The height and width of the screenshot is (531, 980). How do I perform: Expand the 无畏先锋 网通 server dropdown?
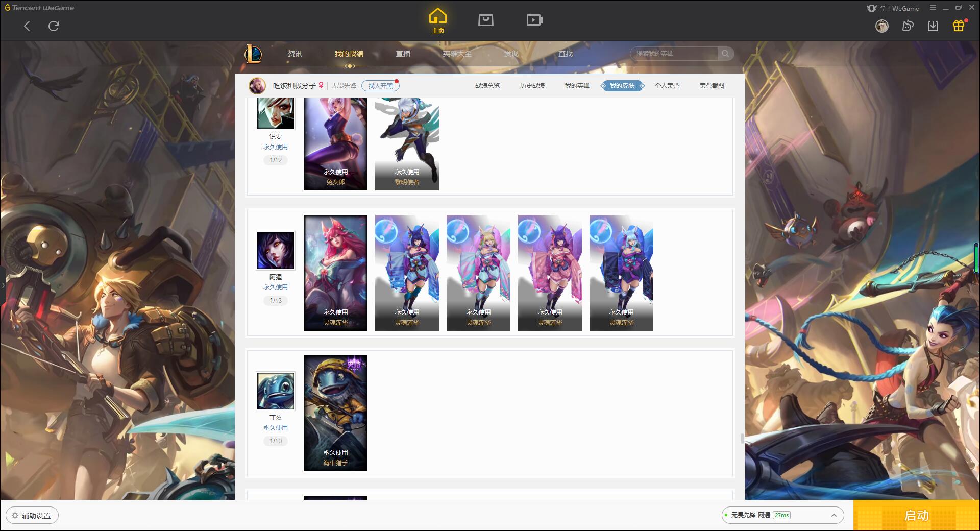pyautogui.click(x=782, y=515)
